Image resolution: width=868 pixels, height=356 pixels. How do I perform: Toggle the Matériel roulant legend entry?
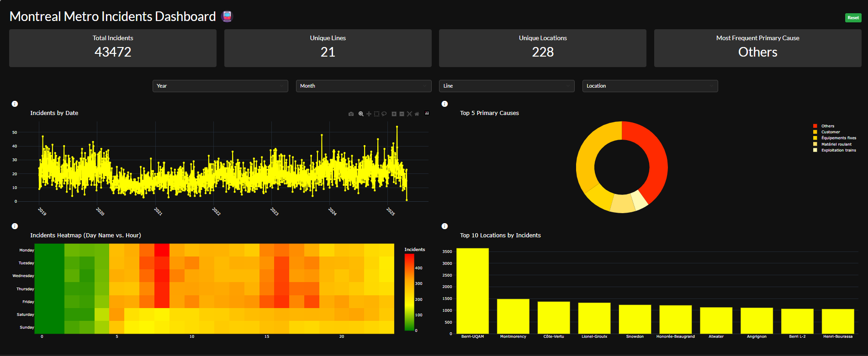[x=832, y=144]
